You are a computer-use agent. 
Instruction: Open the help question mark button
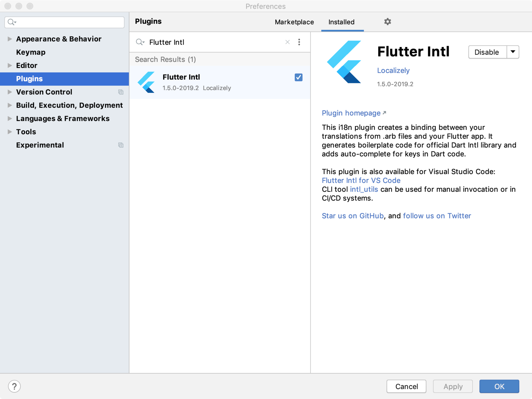(x=14, y=387)
